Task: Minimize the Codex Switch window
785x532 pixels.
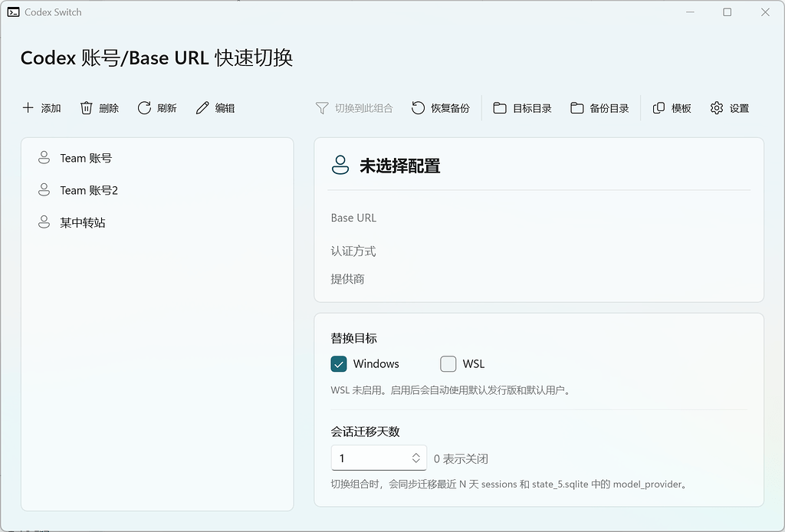Action: pyautogui.click(x=690, y=12)
